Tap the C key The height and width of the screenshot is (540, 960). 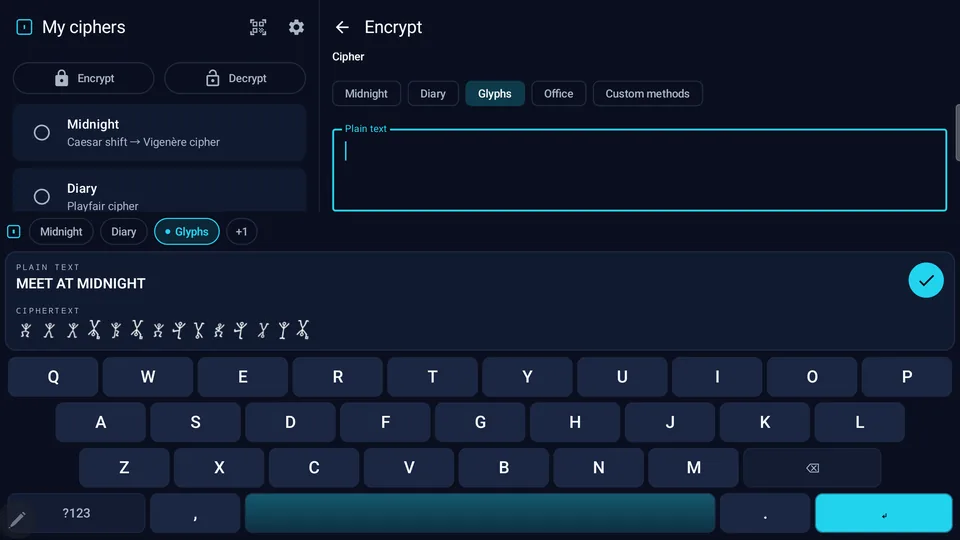pos(314,468)
